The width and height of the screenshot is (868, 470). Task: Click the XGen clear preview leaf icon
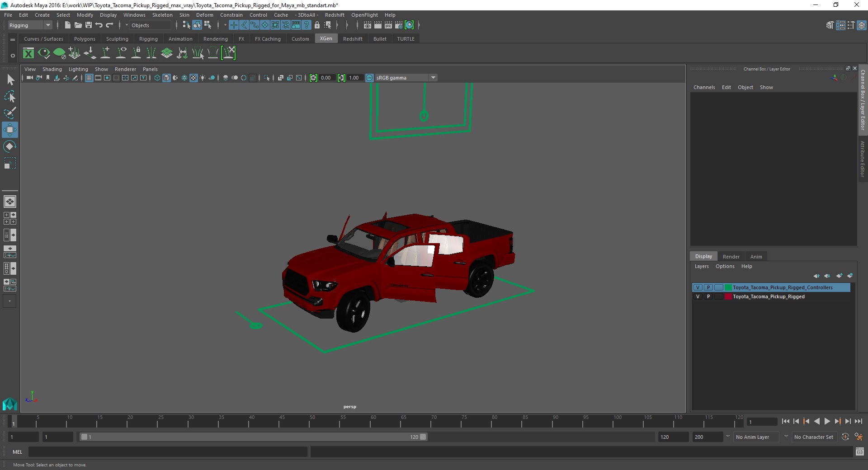tap(59, 53)
